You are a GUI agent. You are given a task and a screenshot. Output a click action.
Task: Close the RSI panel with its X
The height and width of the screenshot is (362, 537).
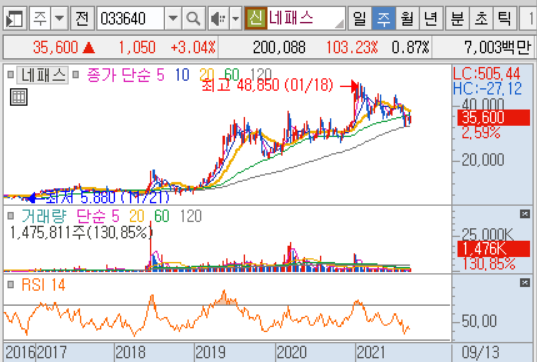525,283
